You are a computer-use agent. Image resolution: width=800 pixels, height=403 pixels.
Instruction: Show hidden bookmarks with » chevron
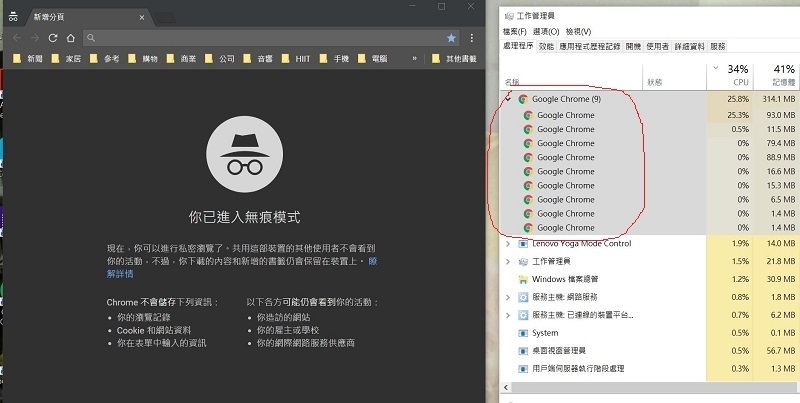[414, 59]
